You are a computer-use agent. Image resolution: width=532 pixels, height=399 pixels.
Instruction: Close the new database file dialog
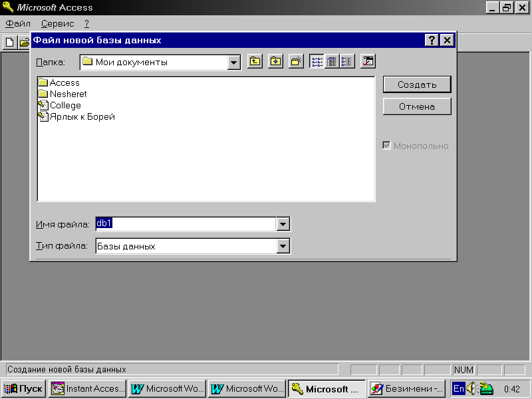tap(447, 41)
